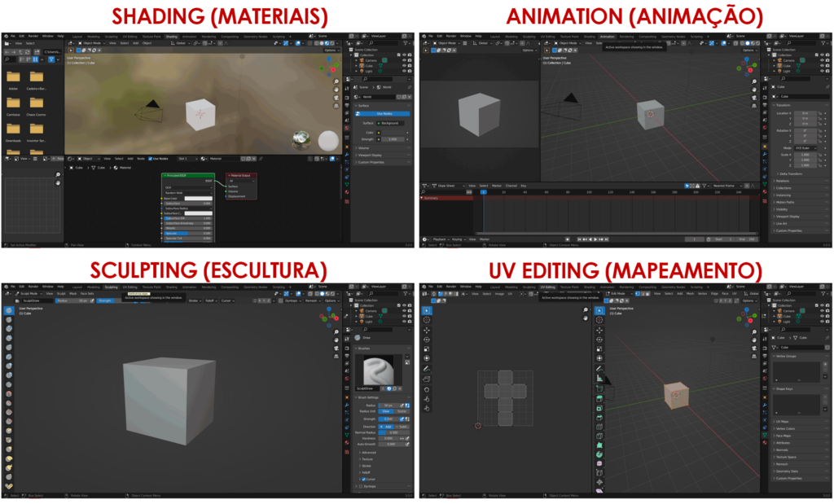Hide the Light in the Sculpting outliner

click(404, 322)
